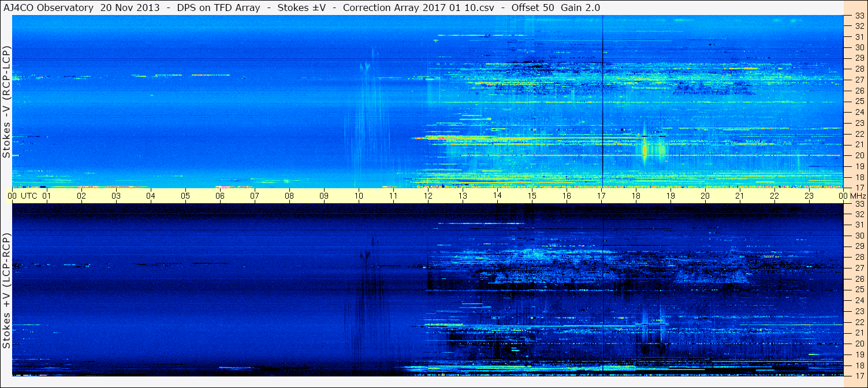868x388 pixels.
Task: Click the 'Stokes -V (RCP-LCP)' vertical axis label
Action: click(x=6, y=102)
